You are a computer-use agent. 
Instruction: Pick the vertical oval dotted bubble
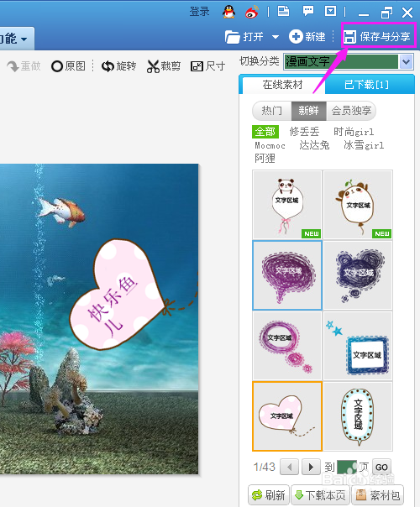(x=358, y=416)
